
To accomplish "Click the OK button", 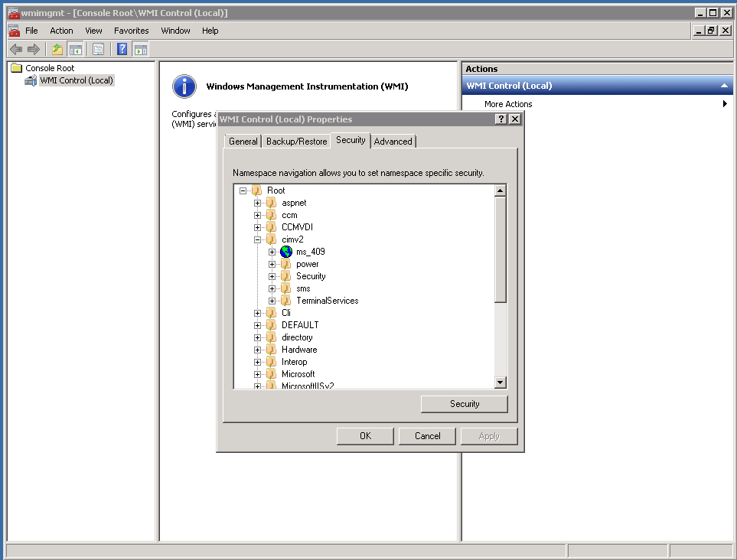I will (x=365, y=436).
